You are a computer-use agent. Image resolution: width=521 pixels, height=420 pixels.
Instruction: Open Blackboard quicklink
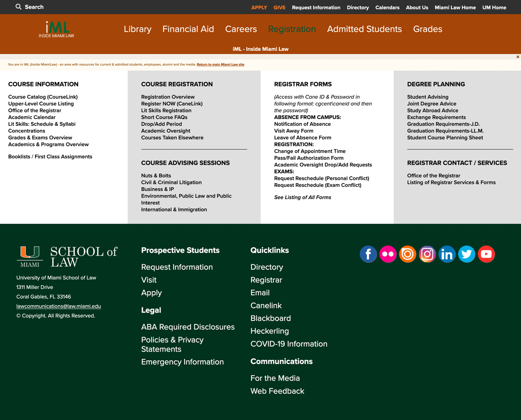[271, 318]
